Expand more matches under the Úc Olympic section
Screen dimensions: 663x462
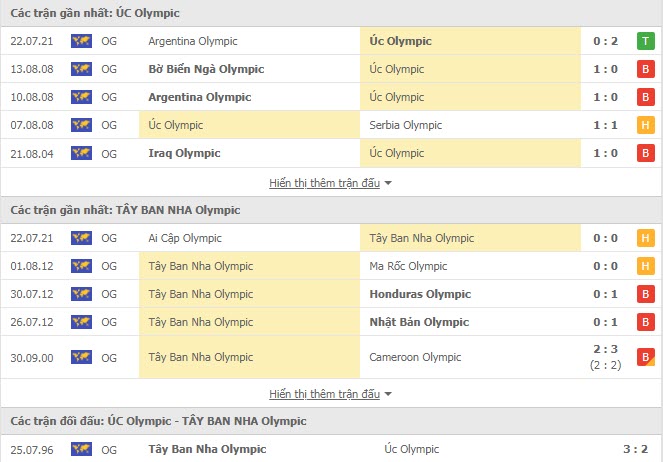tap(330, 183)
